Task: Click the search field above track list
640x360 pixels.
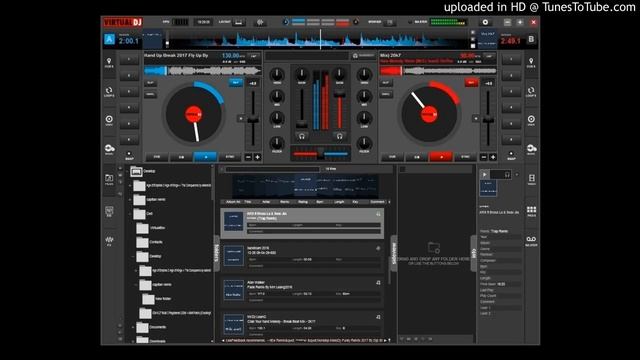Action: (x=273, y=169)
